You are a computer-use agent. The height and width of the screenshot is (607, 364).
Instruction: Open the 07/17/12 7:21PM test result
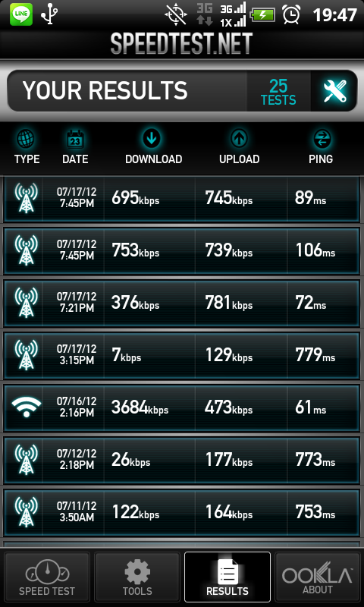(182, 303)
